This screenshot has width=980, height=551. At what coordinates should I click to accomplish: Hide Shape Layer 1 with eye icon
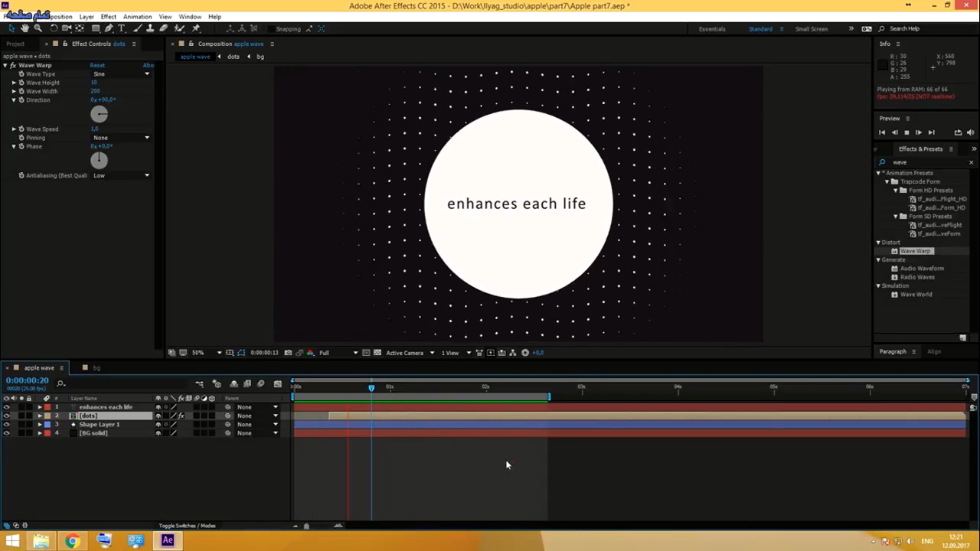point(7,424)
